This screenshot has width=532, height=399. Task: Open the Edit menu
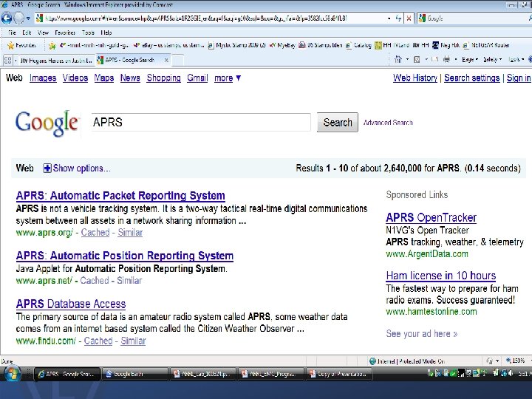point(27,33)
